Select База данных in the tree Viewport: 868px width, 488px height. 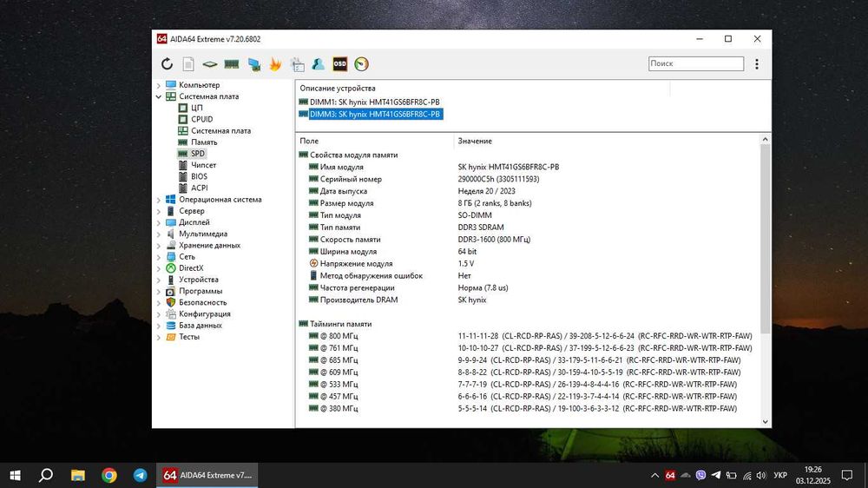pyautogui.click(x=200, y=326)
